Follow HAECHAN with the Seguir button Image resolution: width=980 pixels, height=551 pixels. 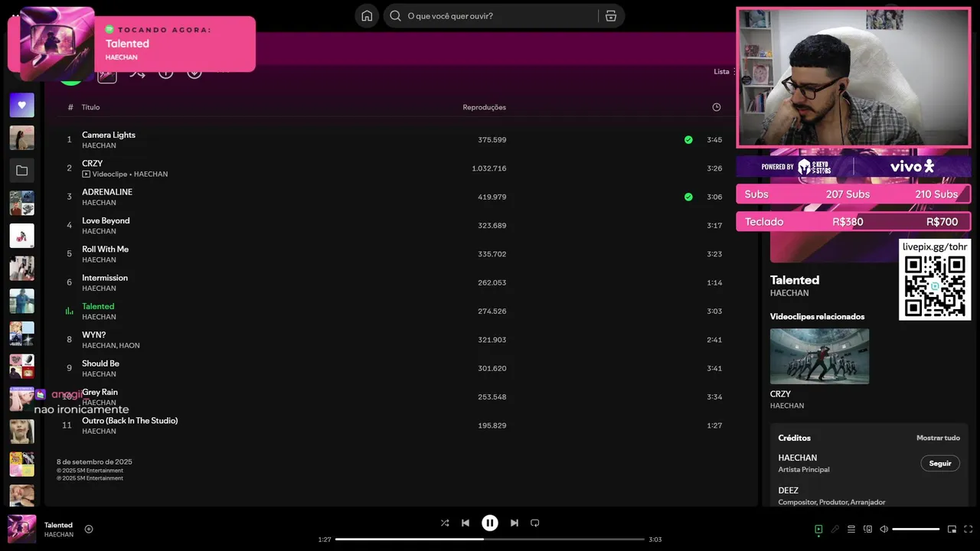pyautogui.click(x=940, y=463)
